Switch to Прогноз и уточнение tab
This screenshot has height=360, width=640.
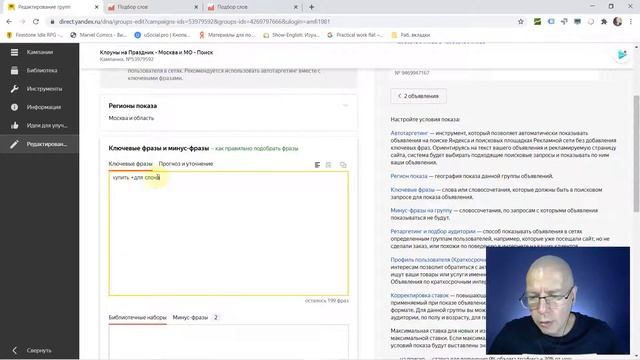pos(186,164)
